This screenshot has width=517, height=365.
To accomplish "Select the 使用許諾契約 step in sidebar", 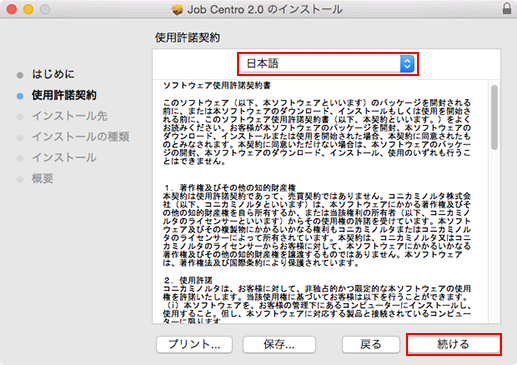I will coord(64,95).
